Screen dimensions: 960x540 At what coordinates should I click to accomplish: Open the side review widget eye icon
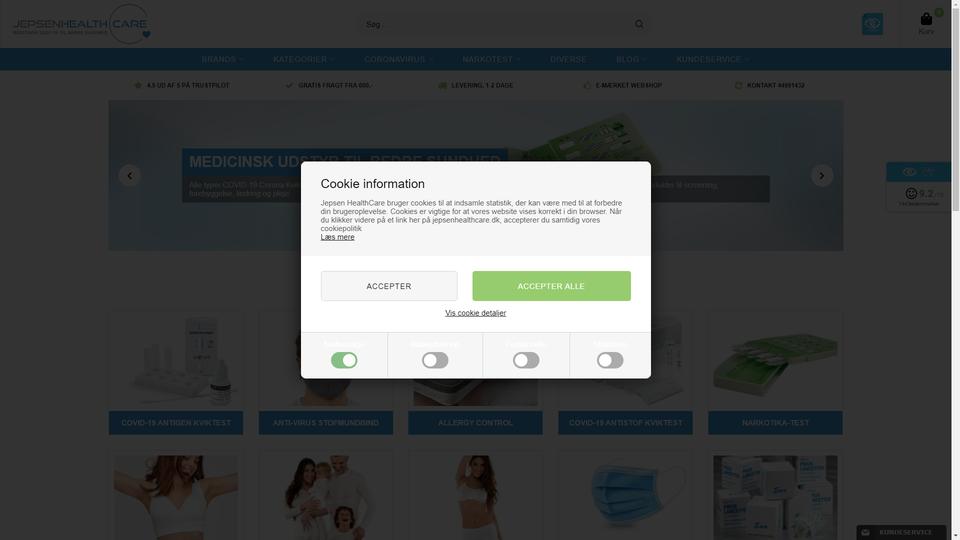click(909, 172)
